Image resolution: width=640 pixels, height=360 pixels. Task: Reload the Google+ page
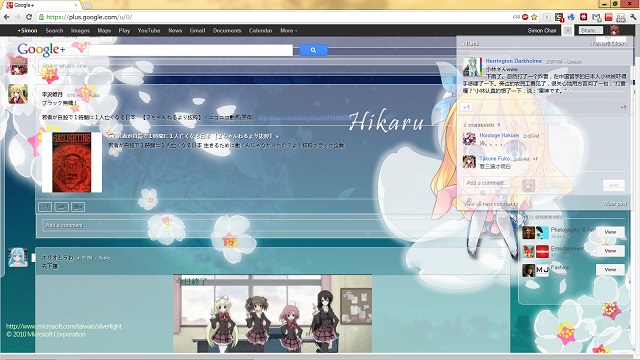(x=29, y=17)
